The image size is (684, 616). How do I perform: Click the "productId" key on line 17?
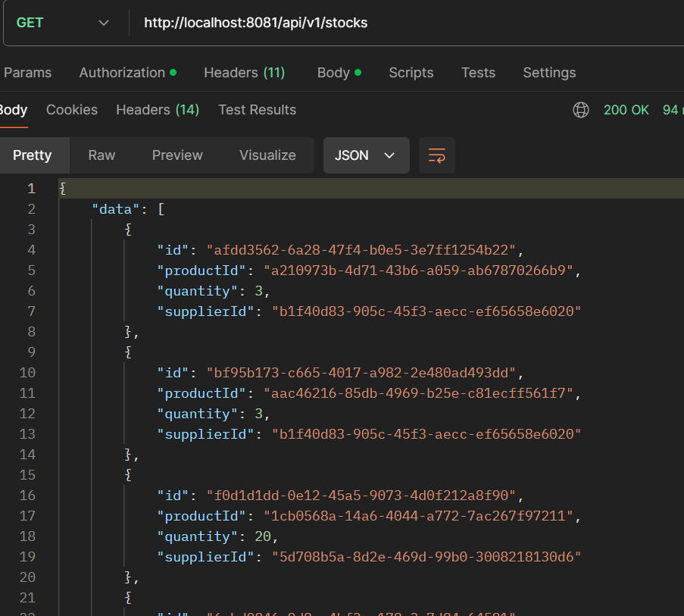(x=201, y=516)
